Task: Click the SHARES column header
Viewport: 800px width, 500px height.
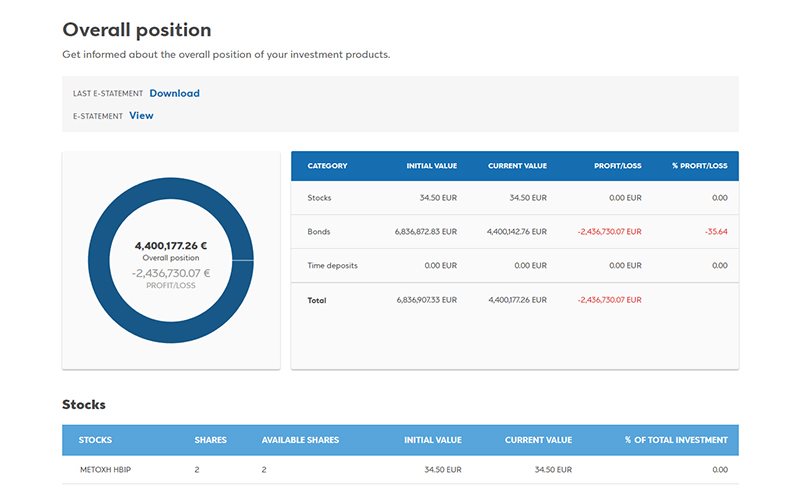Action: pyautogui.click(x=210, y=440)
